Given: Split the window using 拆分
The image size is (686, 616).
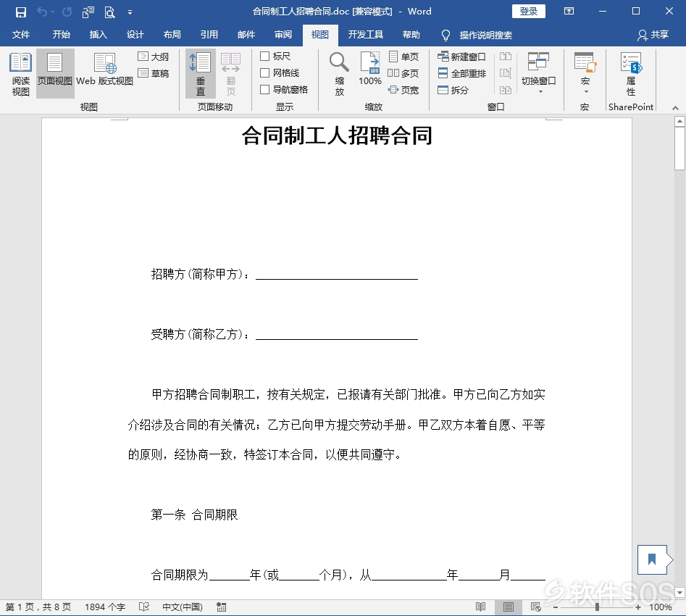Looking at the screenshot, I should pyautogui.click(x=453, y=90).
